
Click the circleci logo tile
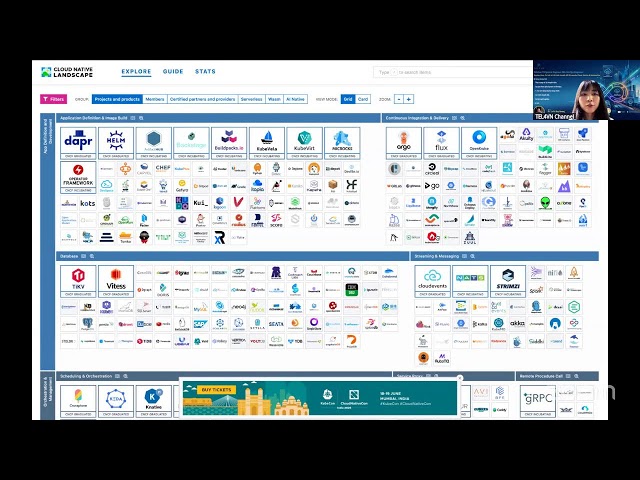tap(432, 169)
